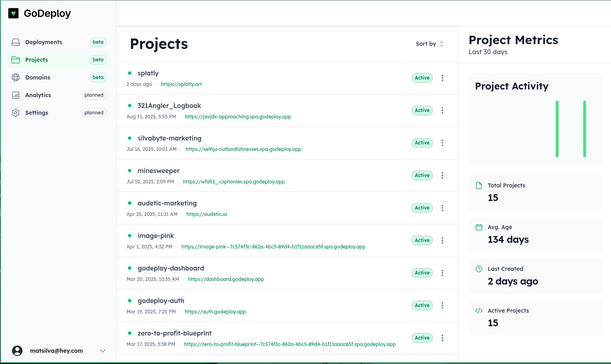Click the rightmost green Project Activity bar
Screen dimensions: 611x364
(x=585, y=129)
